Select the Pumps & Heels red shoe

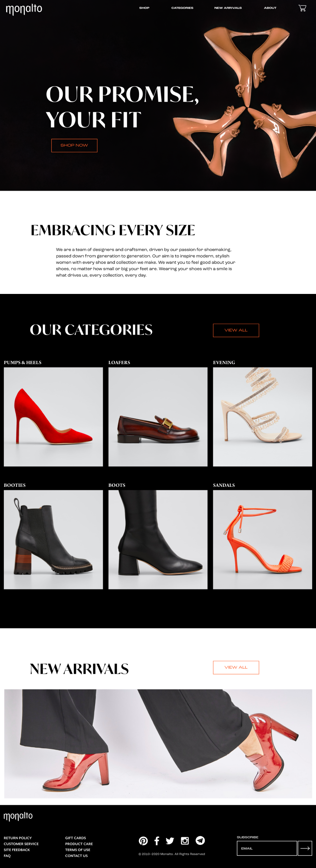point(53,417)
